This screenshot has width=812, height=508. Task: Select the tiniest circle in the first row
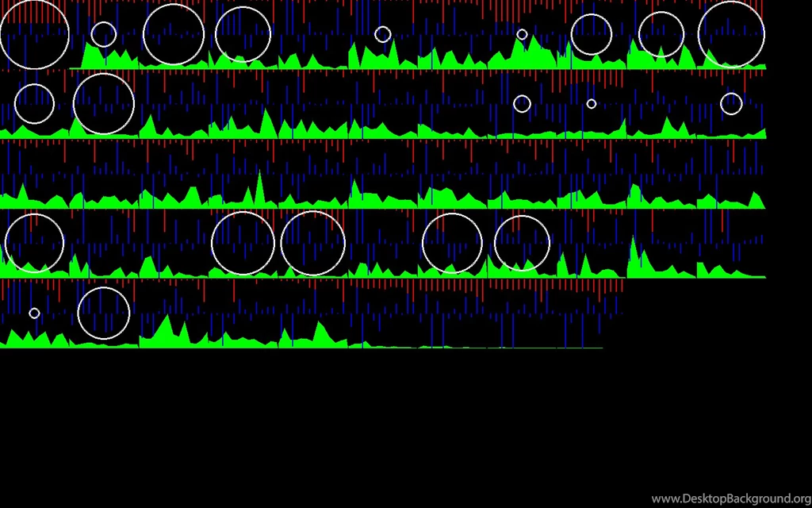[522, 34]
